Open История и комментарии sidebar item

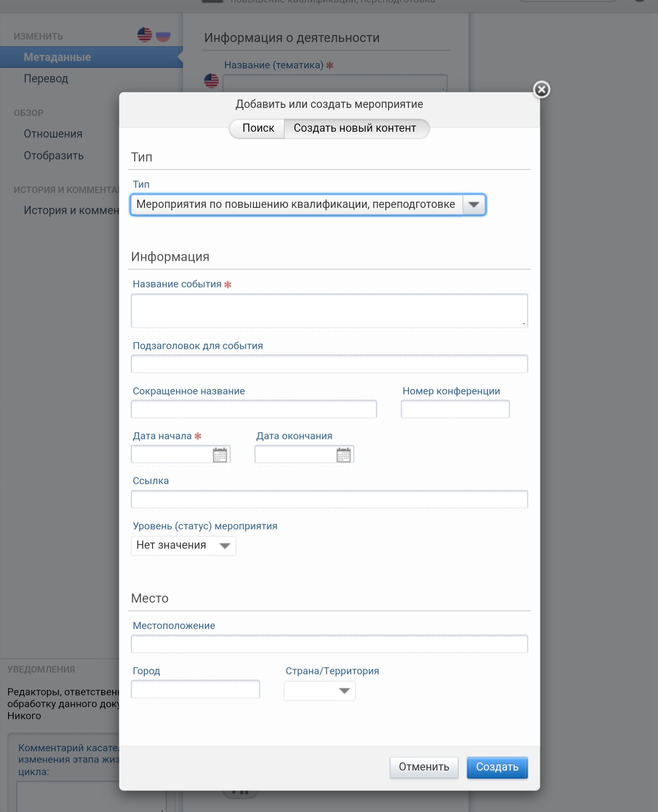(x=71, y=210)
